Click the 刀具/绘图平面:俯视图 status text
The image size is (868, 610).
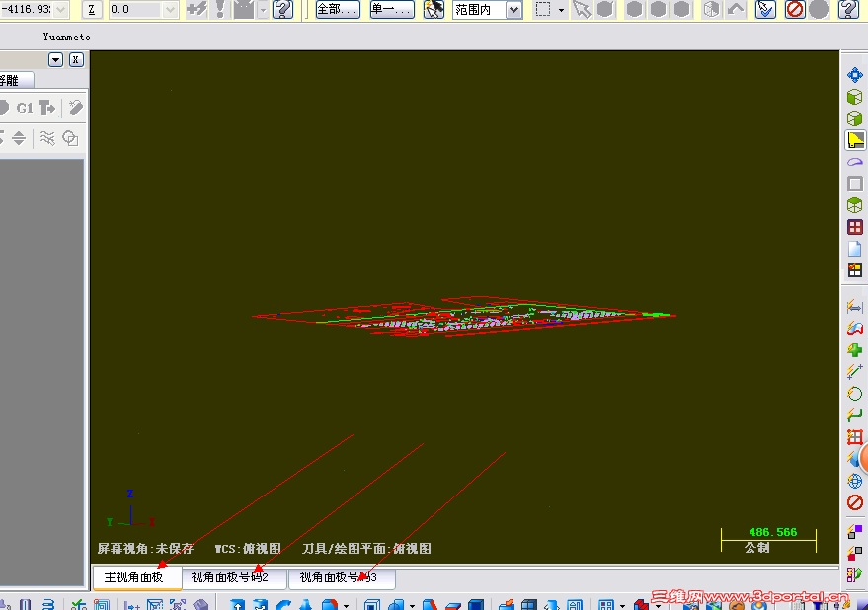[x=366, y=549]
